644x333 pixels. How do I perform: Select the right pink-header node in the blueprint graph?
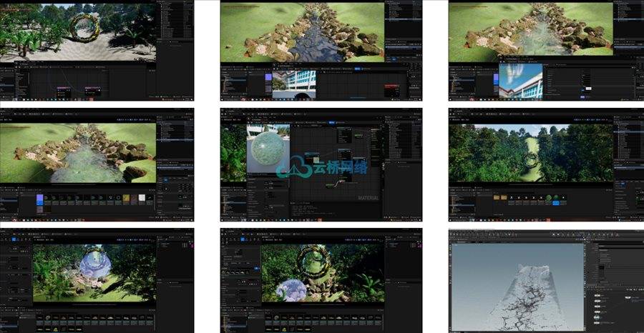(x=92, y=91)
